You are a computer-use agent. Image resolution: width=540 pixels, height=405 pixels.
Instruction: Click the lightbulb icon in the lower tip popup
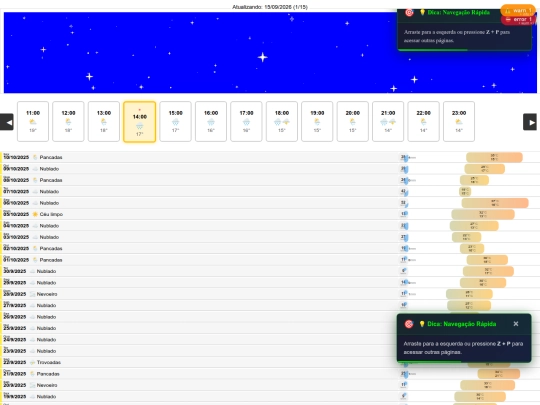[422, 324]
